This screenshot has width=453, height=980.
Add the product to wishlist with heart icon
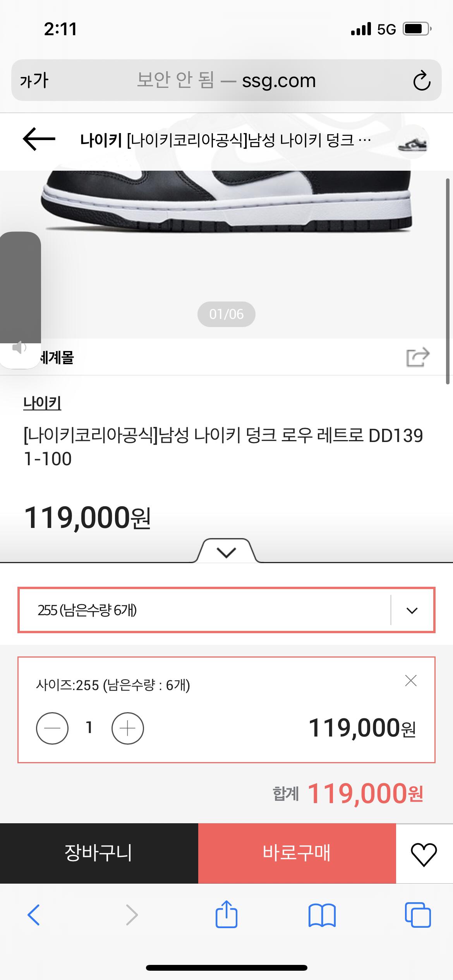coord(424,853)
